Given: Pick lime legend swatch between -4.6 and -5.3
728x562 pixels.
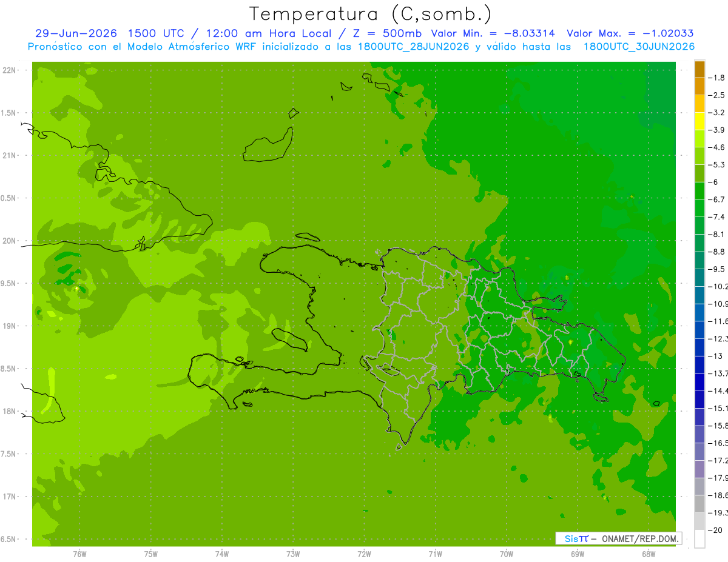Looking at the screenshot, I should click(699, 156).
